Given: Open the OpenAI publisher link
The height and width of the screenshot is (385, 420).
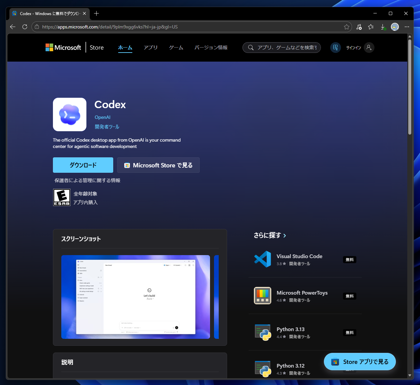Looking at the screenshot, I should tap(102, 117).
